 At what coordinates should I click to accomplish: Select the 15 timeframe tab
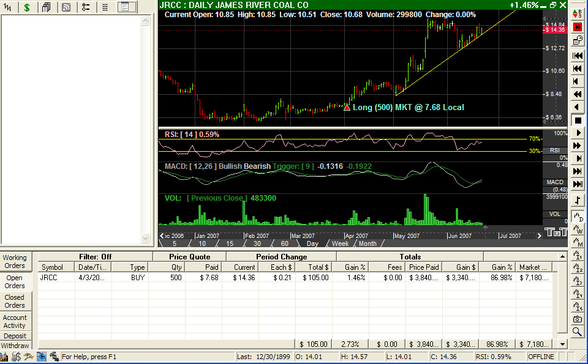coord(230,244)
